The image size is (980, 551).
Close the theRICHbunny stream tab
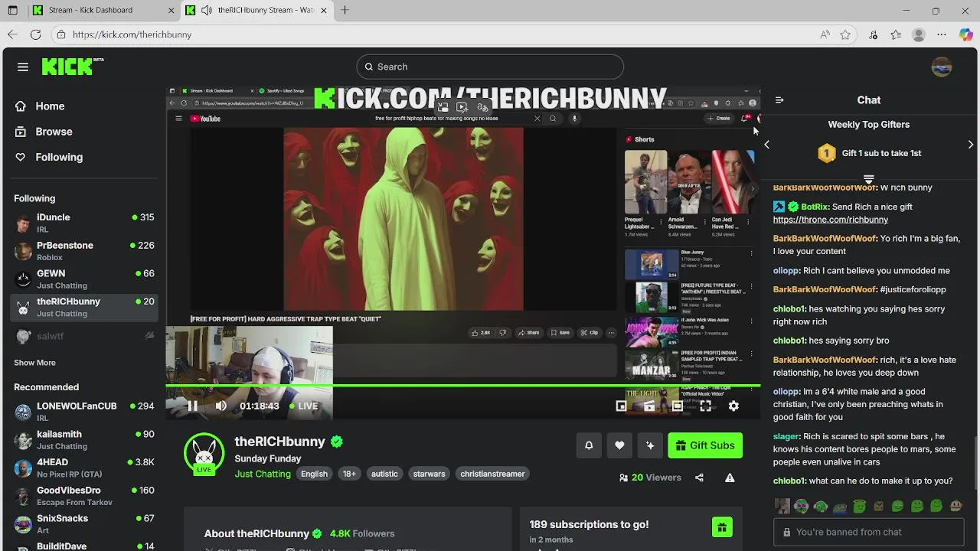324,10
